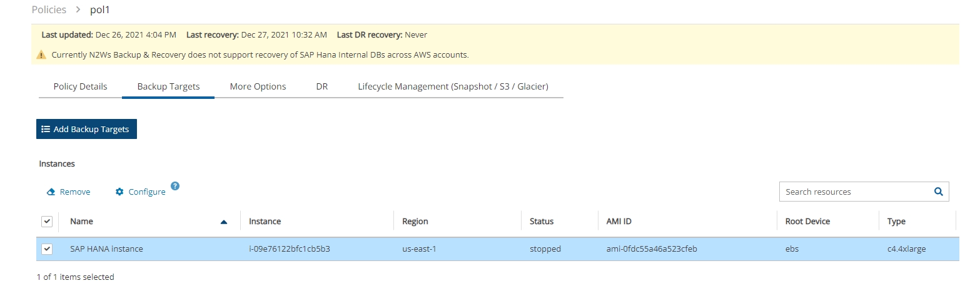Click the Add Backup Targets button
The width and height of the screenshot is (980, 298).
(86, 129)
